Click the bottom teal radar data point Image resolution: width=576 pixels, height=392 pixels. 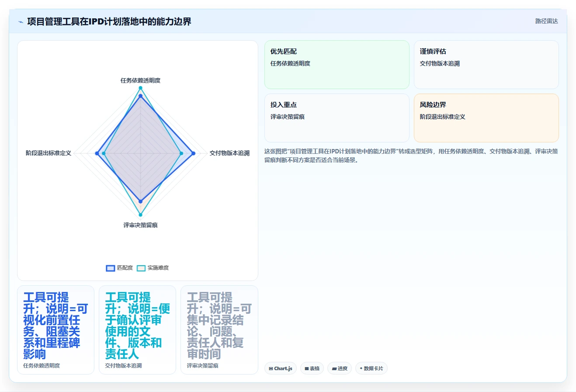click(x=140, y=215)
